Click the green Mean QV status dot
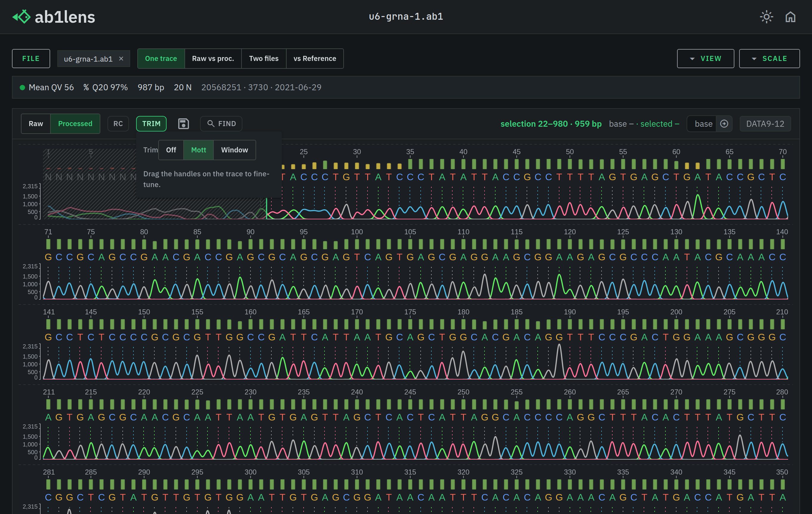812x514 pixels. click(22, 88)
